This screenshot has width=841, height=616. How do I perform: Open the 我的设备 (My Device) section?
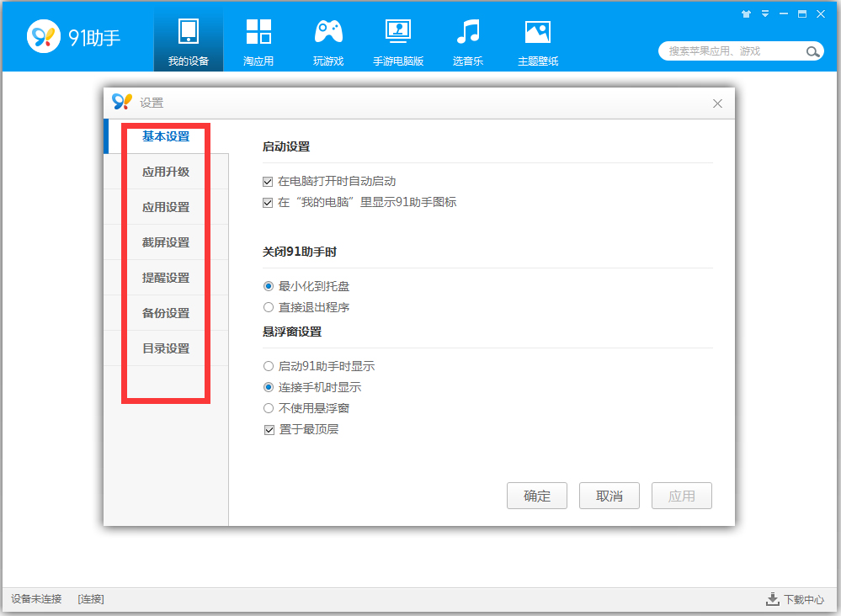coord(188,38)
